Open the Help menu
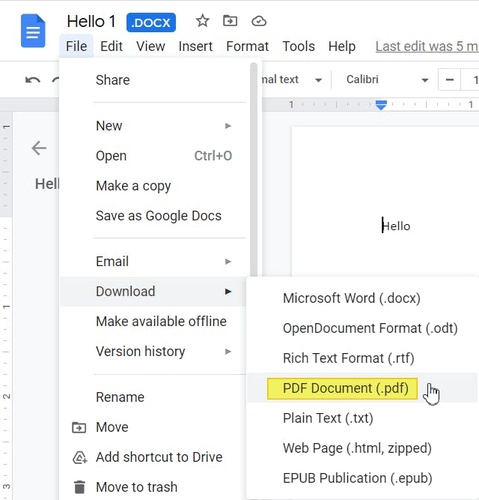The width and height of the screenshot is (479, 500). (342, 46)
